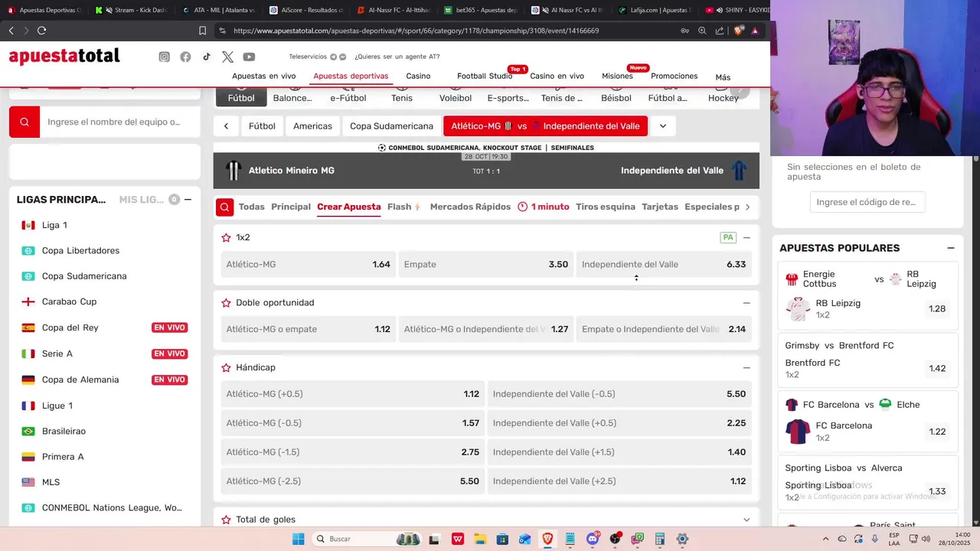
Task: Select Atlético-MG (-1.5) handicap at 2.75
Action: pos(352,452)
